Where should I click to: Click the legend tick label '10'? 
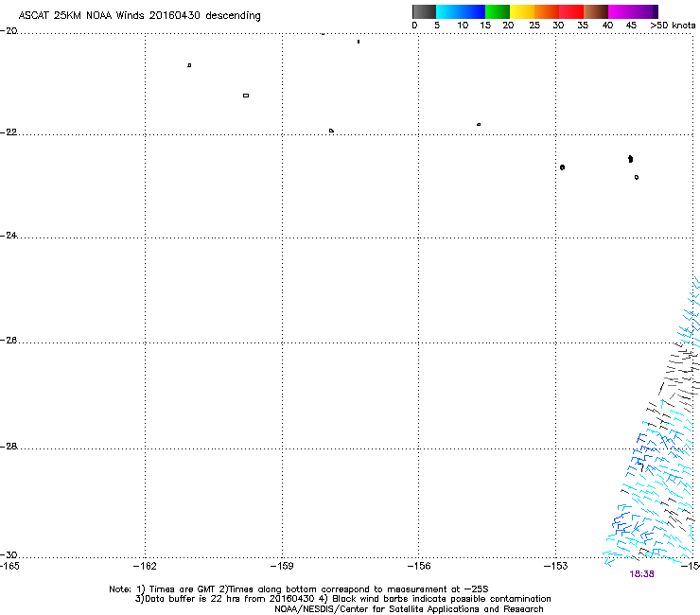coord(463,26)
